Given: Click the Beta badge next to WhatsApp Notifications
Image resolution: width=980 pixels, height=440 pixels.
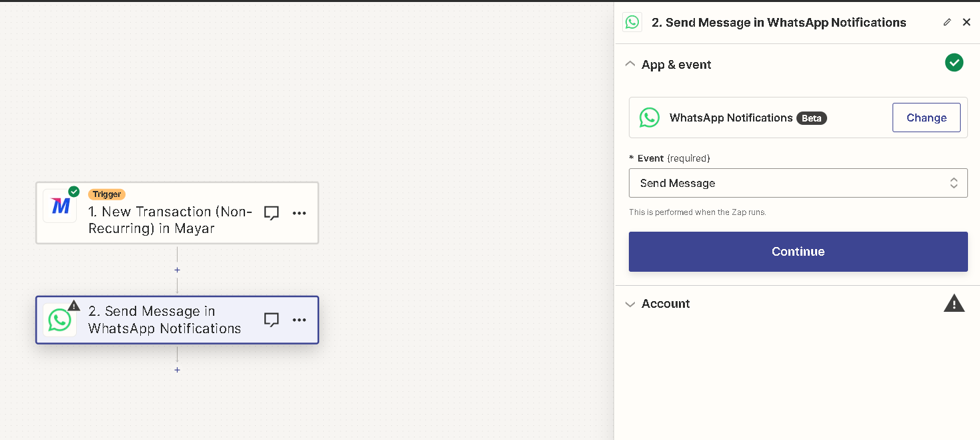Looking at the screenshot, I should point(812,118).
